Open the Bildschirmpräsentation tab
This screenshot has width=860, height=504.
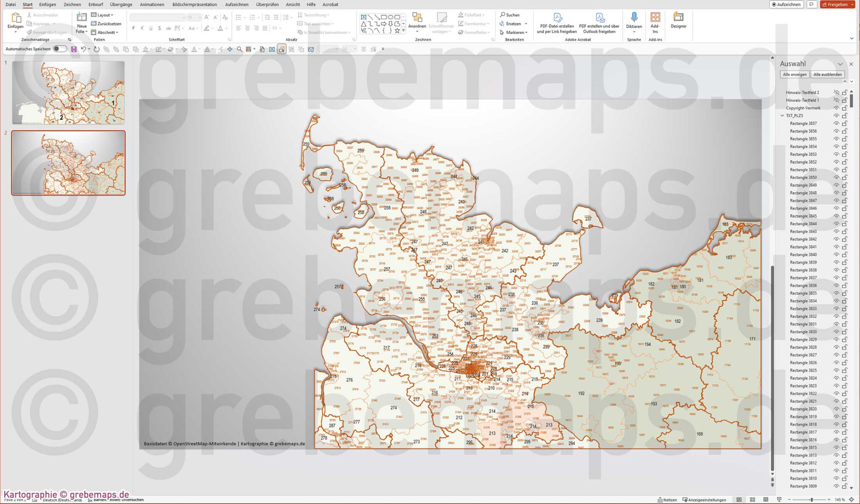click(x=194, y=4)
